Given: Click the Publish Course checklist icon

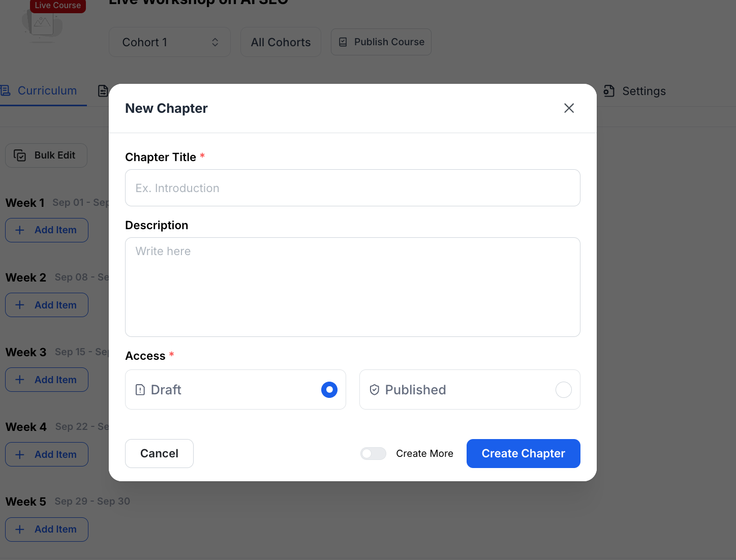Looking at the screenshot, I should click(343, 42).
